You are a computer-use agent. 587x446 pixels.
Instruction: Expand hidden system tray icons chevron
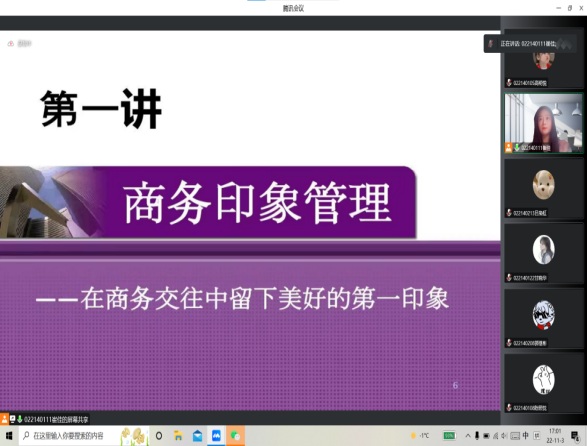(x=468, y=436)
